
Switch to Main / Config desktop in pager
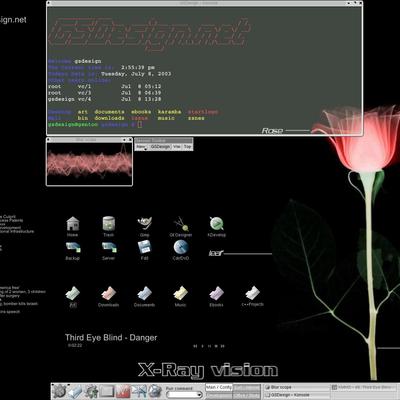219,387
